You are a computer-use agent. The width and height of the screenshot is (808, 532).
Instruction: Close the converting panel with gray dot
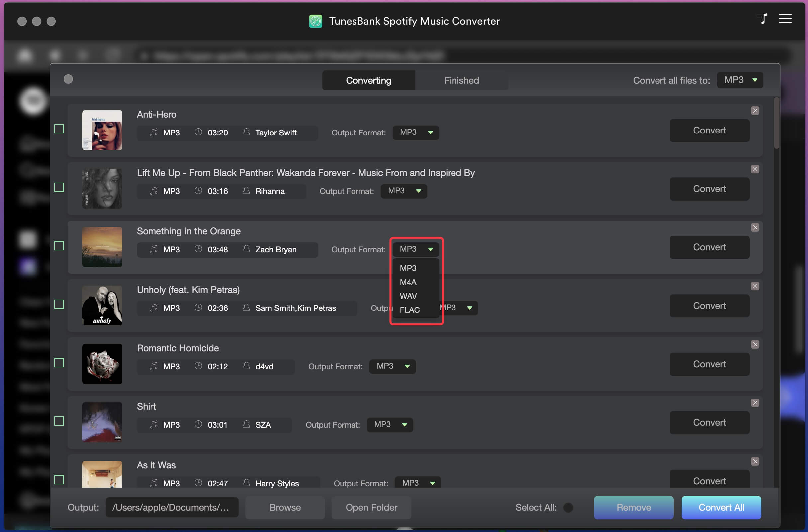pos(68,79)
